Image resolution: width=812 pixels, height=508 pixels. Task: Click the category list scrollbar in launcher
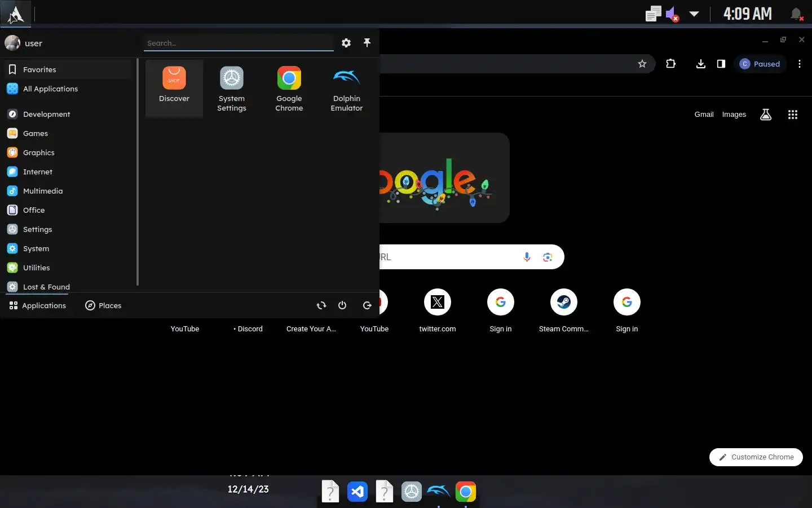[138, 172]
